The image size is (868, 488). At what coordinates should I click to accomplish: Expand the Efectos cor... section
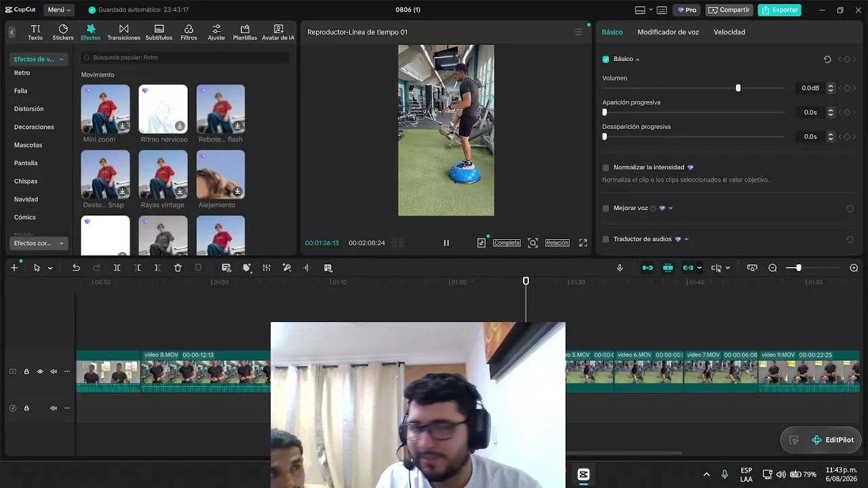click(61, 243)
